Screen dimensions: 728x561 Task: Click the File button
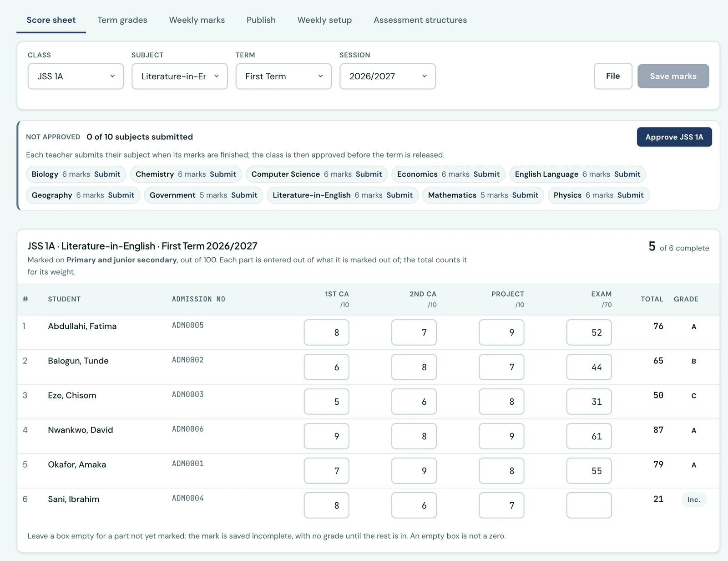tap(613, 76)
